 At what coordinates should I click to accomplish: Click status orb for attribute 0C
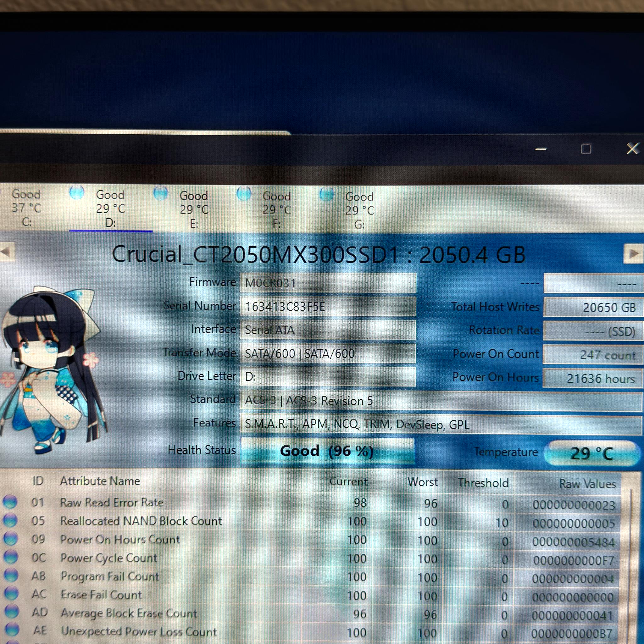point(10,557)
